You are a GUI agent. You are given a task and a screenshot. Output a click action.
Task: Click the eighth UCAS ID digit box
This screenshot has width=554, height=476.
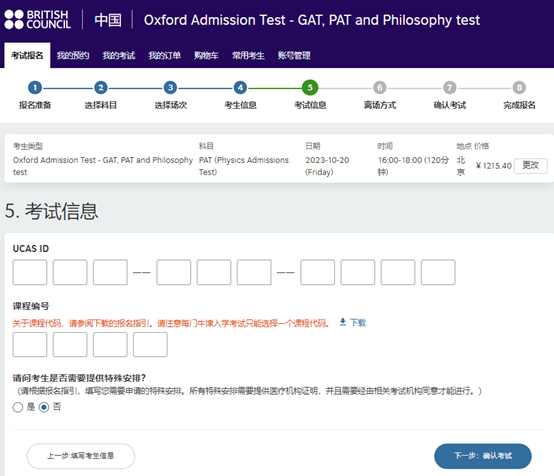pyautogui.click(x=358, y=272)
